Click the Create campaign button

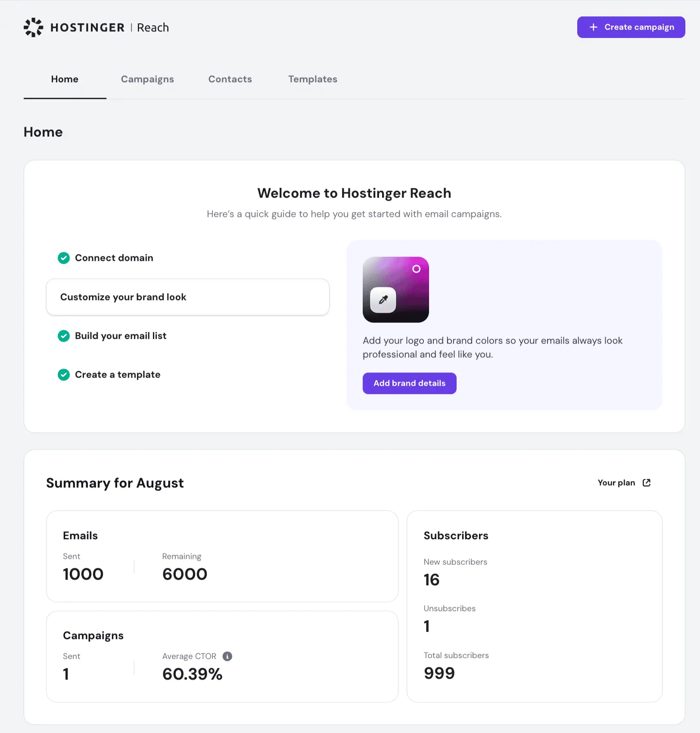(631, 27)
